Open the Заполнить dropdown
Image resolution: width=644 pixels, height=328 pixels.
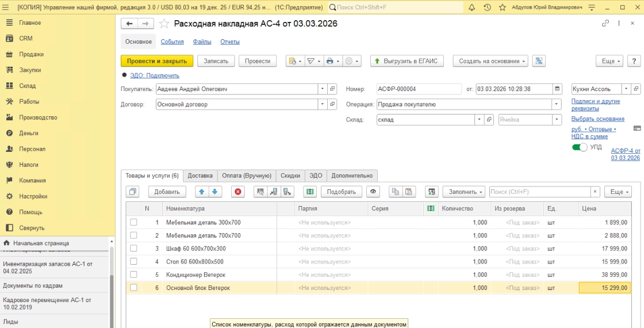tap(463, 192)
